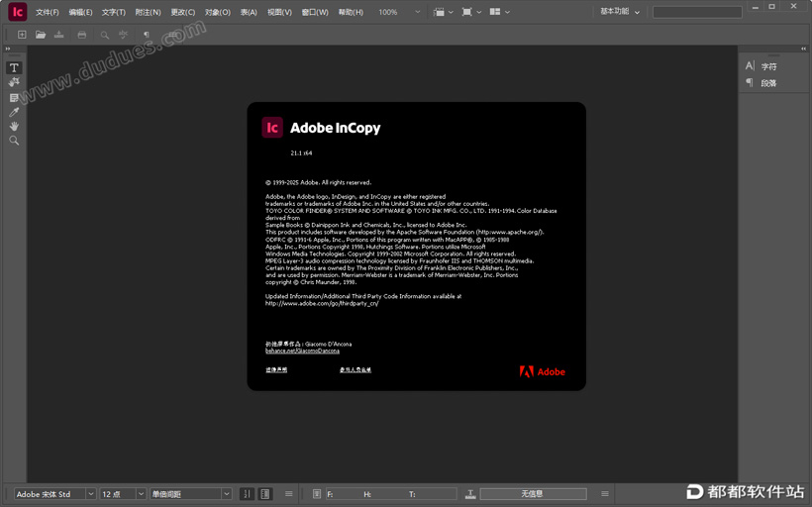Image resolution: width=812 pixels, height=507 pixels.
Task: Open the Adobe 宋体 Std font dropdown
Action: pos(91,494)
